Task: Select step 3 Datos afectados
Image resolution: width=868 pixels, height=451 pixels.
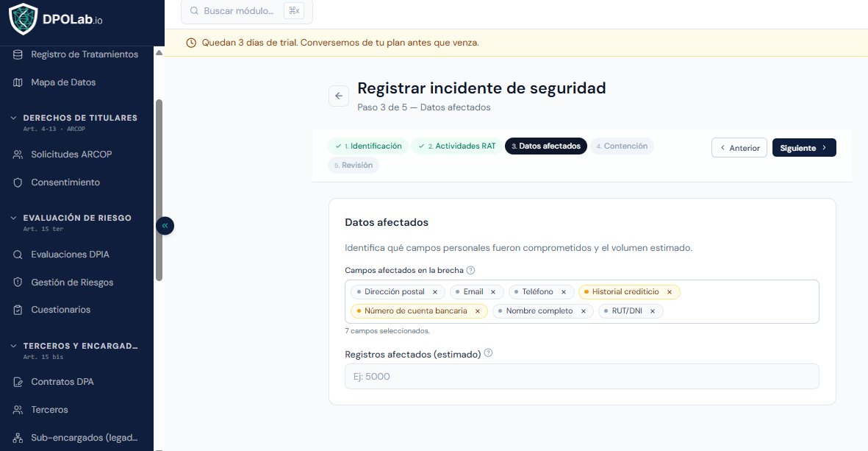Action: click(546, 146)
